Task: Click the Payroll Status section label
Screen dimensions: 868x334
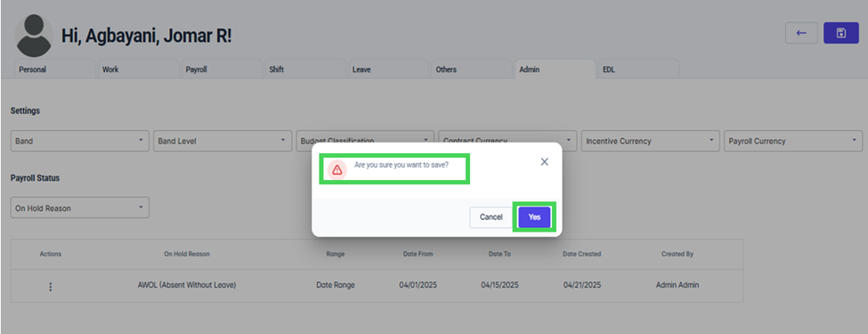Action: point(35,178)
